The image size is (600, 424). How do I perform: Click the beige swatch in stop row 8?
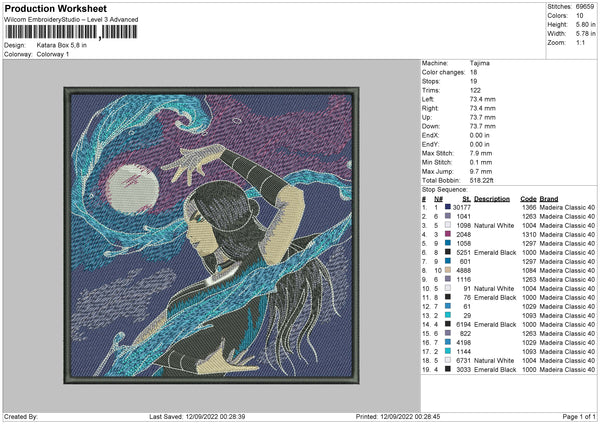448,270
